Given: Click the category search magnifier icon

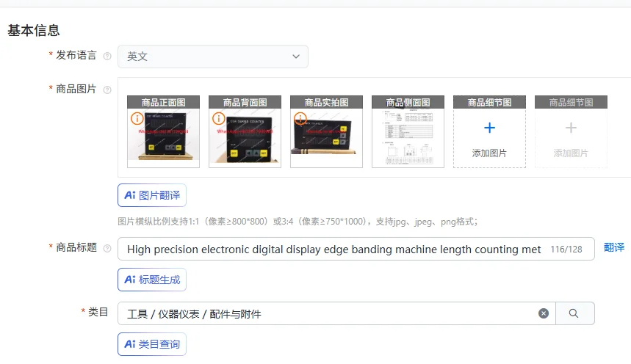Looking at the screenshot, I should [574, 313].
